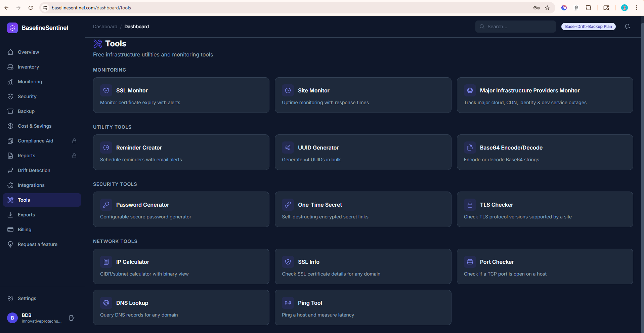
Task: Click the BDB user avatar
Action: 12,318
